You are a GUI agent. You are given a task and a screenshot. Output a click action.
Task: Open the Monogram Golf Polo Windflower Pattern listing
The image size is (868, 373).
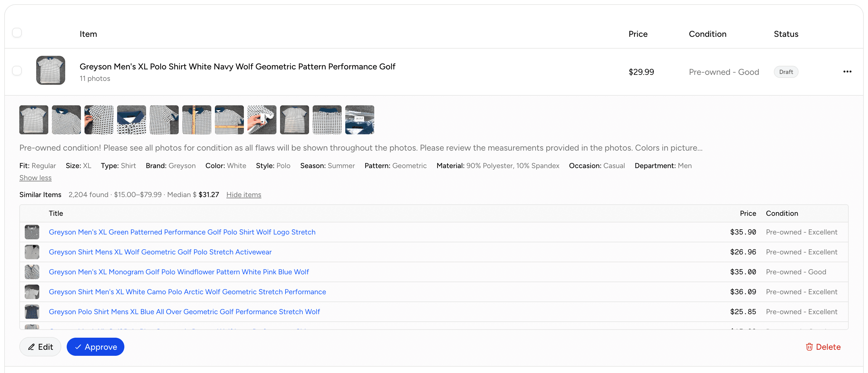[x=179, y=272]
